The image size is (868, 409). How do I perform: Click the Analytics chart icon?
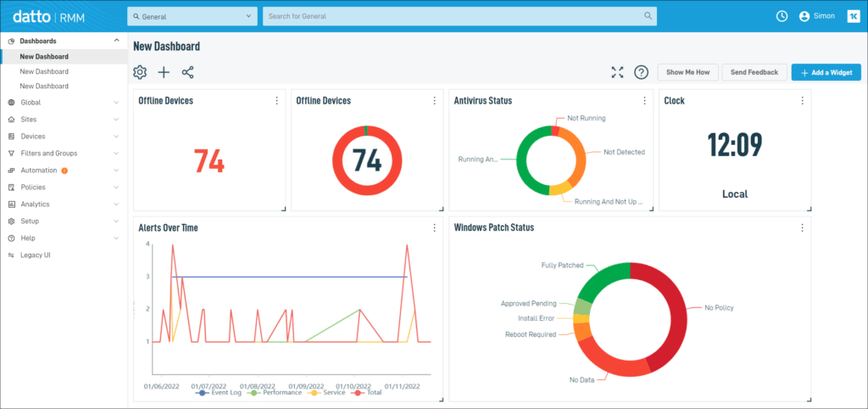tap(11, 204)
